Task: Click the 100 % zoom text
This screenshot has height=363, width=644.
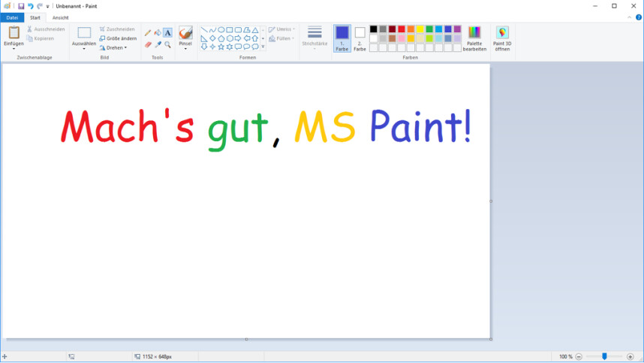Action: click(565, 357)
